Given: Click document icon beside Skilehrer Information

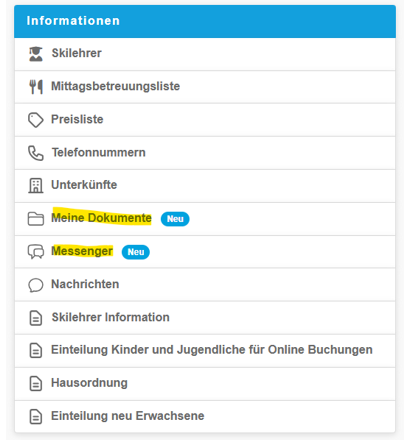Looking at the screenshot, I should coord(36,318).
